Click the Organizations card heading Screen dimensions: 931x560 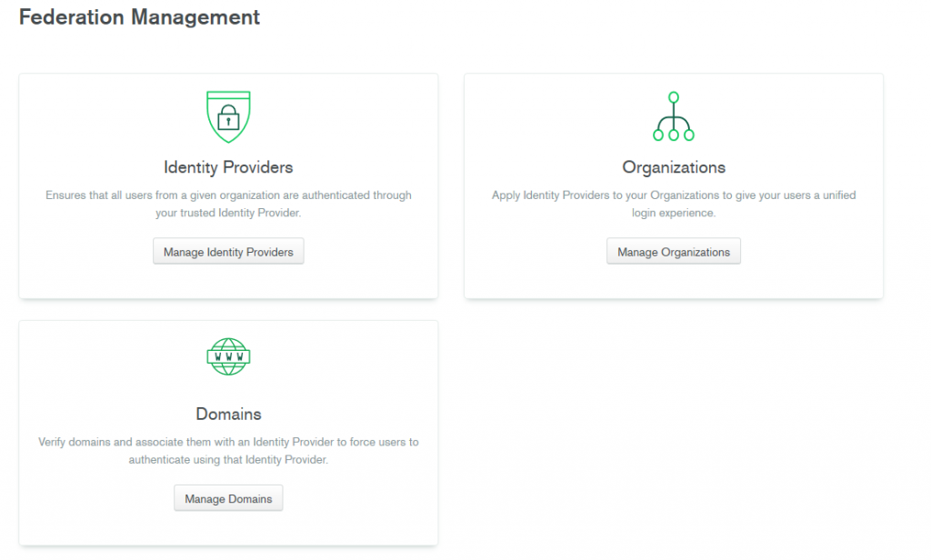[674, 167]
